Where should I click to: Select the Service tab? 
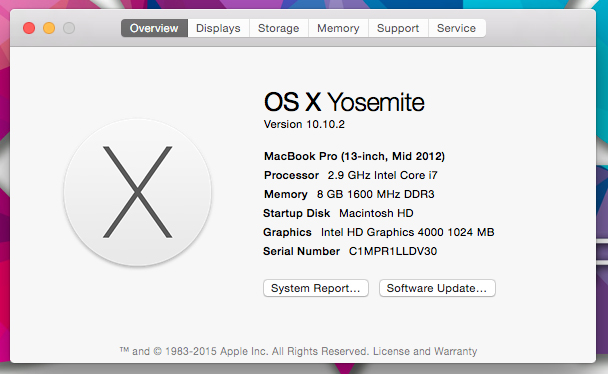pos(457,28)
